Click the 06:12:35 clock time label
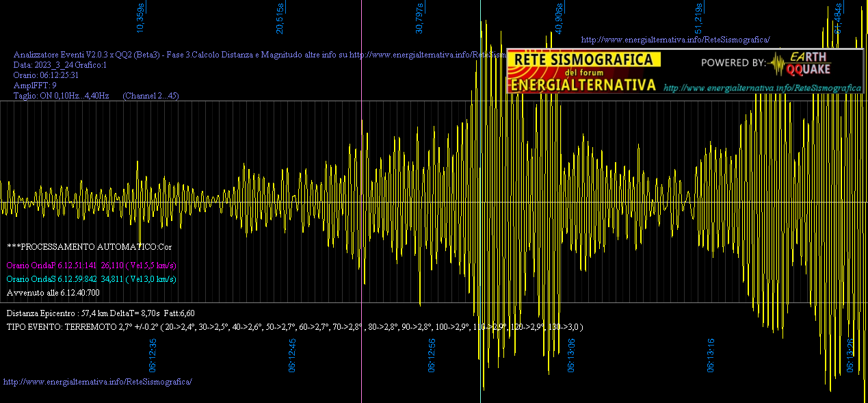Viewport: 868px width, 403px height. coord(153,355)
